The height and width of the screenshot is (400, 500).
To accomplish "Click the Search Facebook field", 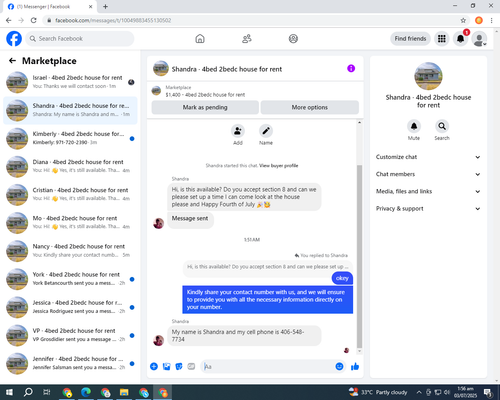I will (x=80, y=39).
